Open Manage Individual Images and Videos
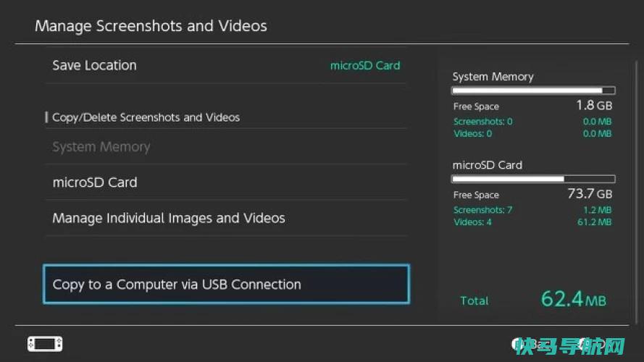644x362 pixels. [226, 218]
